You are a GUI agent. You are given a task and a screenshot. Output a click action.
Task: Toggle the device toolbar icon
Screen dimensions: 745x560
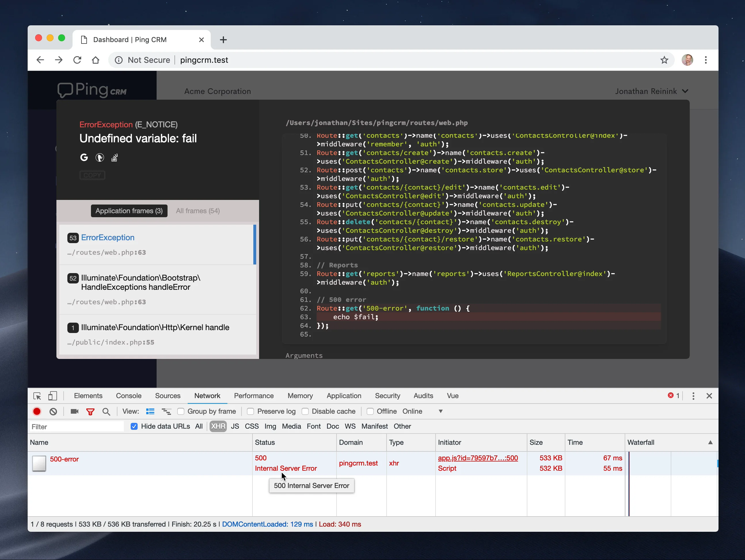[53, 396]
